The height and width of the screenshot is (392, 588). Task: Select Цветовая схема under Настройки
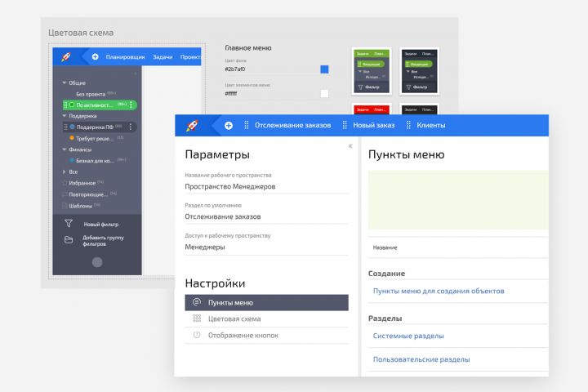tap(266, 318)
